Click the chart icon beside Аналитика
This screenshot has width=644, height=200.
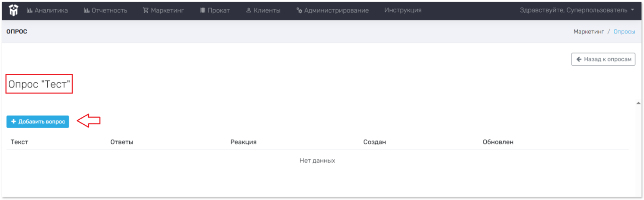[x=29, y=10]
